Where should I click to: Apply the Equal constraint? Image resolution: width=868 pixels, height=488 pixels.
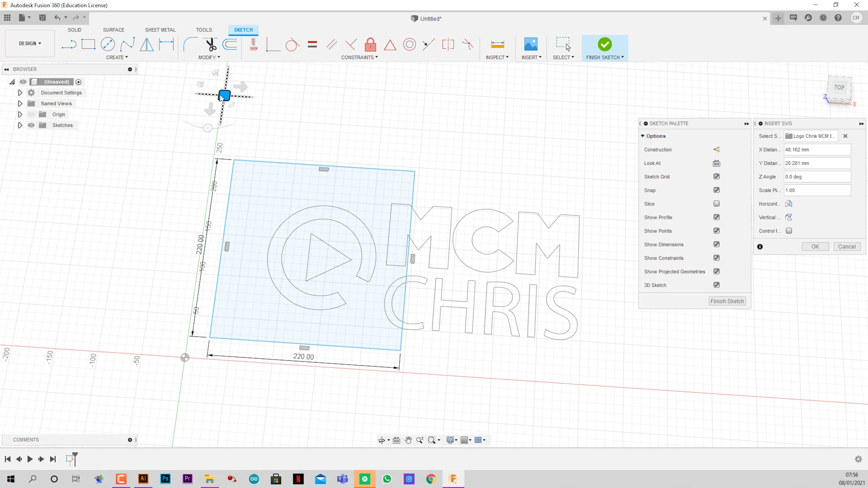coord(312,44)
